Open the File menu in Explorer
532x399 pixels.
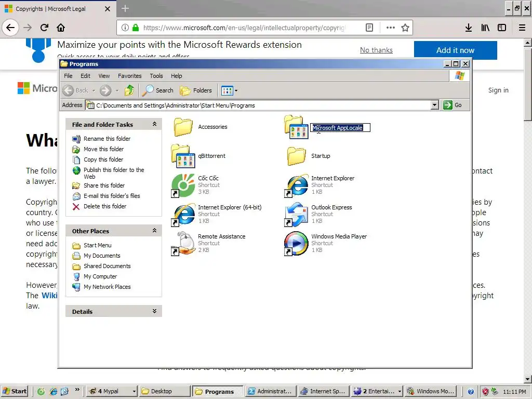tap(68, 76)
